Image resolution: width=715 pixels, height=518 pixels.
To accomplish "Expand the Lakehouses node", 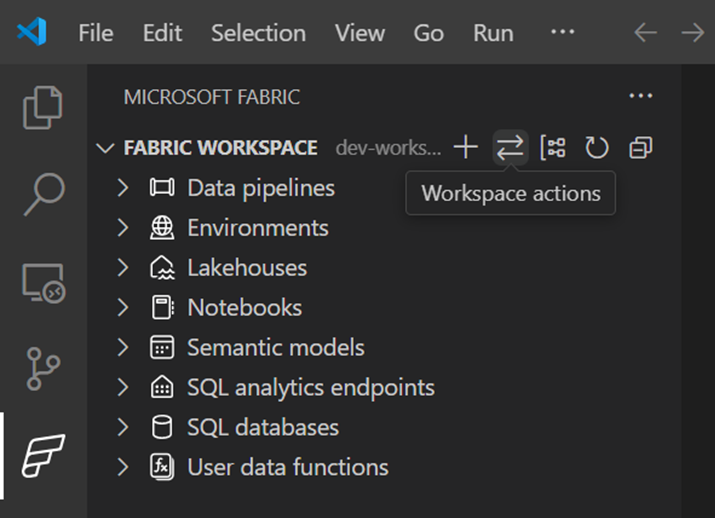I will coord(123,268).
